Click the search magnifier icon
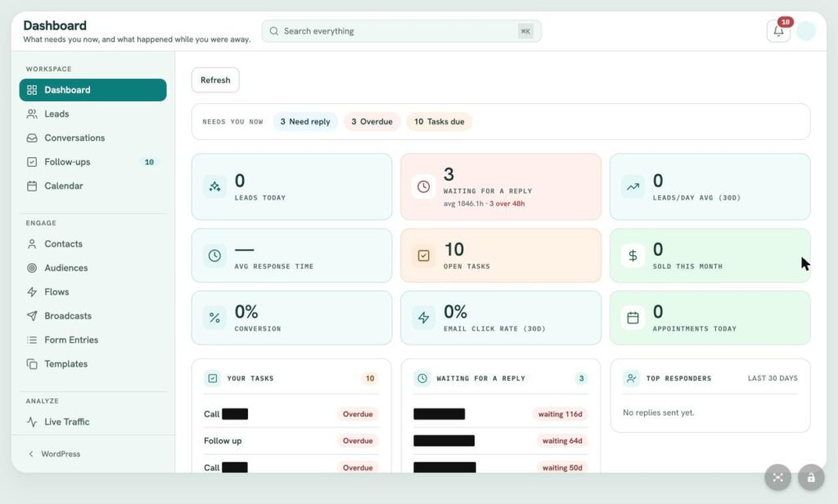The height and width of the screenshot is (504, 838). [273, 31]
